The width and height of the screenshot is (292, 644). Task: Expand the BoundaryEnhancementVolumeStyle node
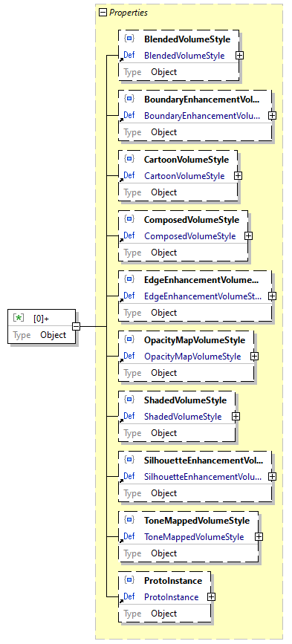tap(272, 116)
